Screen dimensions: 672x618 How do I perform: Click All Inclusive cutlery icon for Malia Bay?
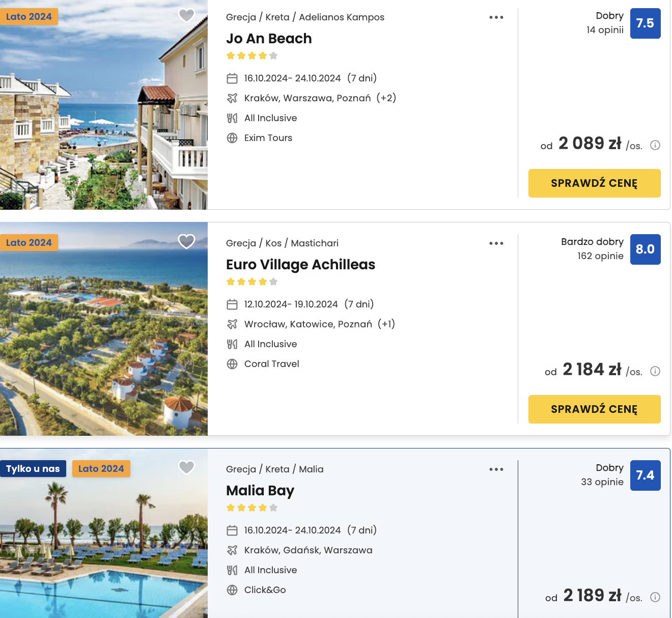[x=232, y=570]
